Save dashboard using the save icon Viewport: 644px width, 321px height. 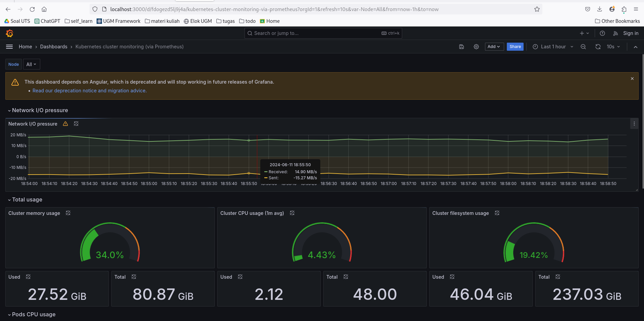pyautogui.click(x=462, y=47)
